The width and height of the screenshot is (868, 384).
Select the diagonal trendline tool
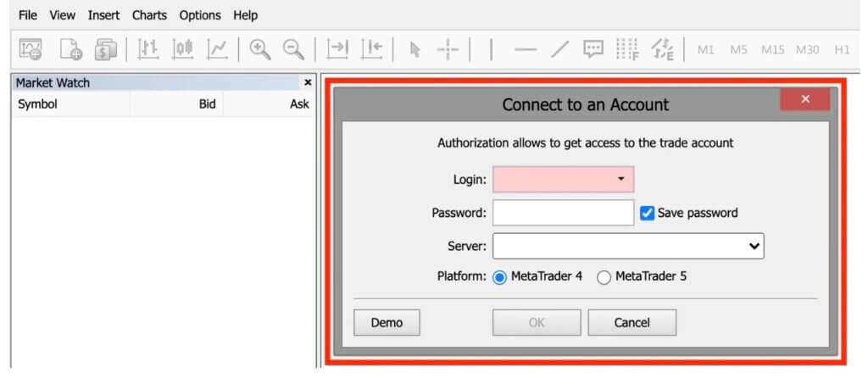[x=559, y=50]
